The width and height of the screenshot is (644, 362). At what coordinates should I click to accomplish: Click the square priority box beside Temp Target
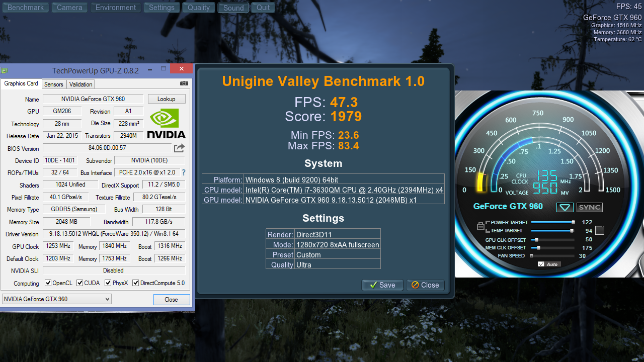click(600, 230)
